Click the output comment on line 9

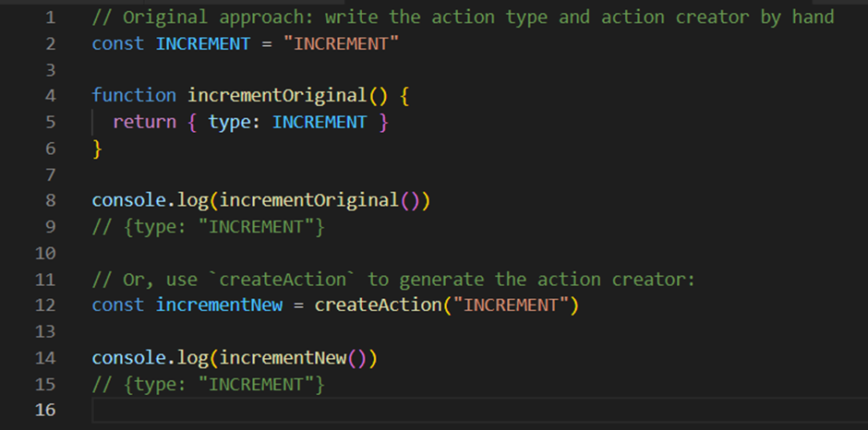pos(208,227)
